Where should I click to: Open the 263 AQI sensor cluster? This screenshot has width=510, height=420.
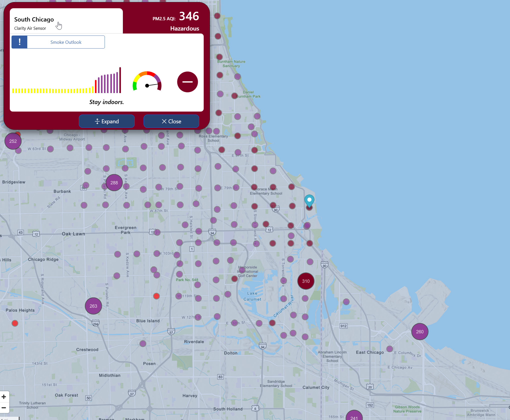pos(93,306)
